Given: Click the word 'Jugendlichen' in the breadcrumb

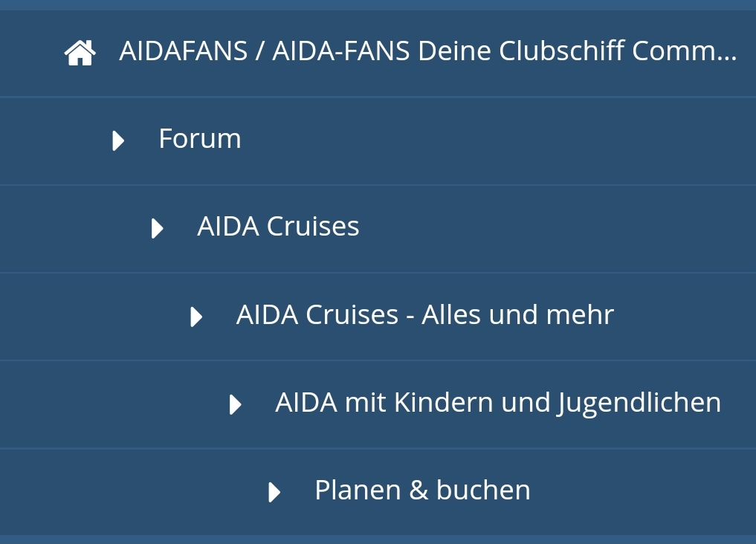Looking at the screenshot, I should [639, 403].
